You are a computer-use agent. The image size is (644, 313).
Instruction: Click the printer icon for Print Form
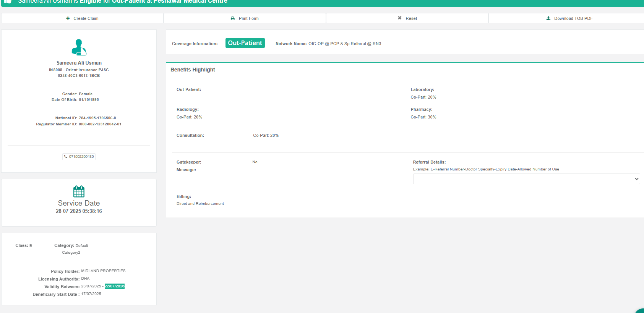[x=233, y=18]
